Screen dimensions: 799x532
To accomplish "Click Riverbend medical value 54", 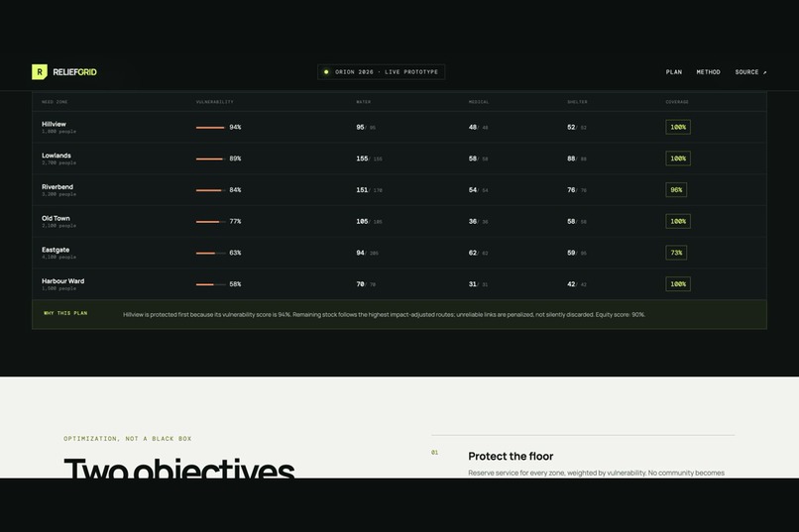I will (x=473, y=190).
